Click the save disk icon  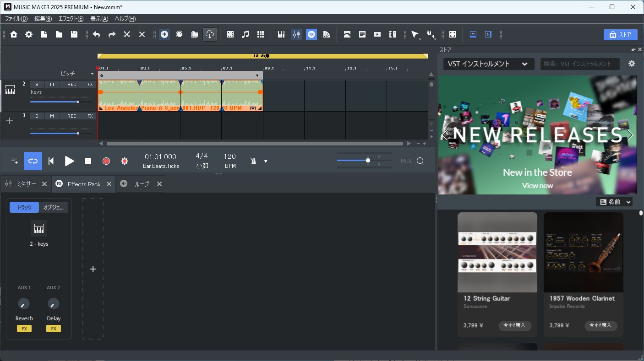pos(74,34)
